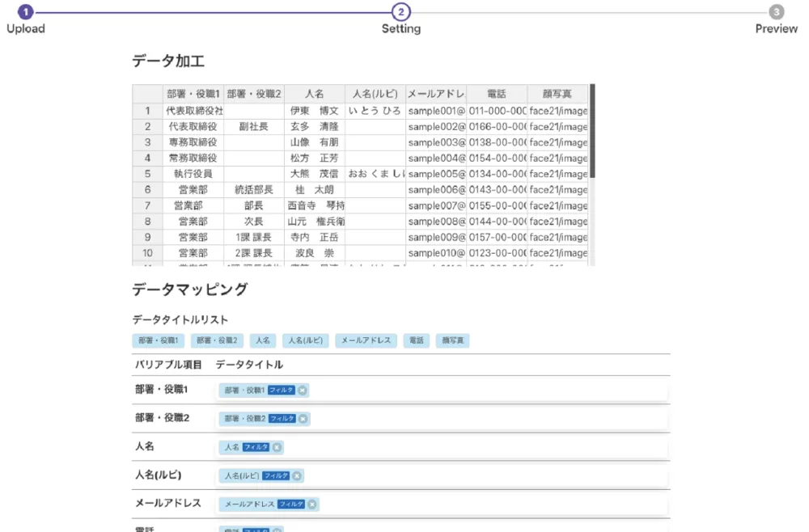Select the 人名 column header in table
The image size is (809, 532).
(314, 94)
